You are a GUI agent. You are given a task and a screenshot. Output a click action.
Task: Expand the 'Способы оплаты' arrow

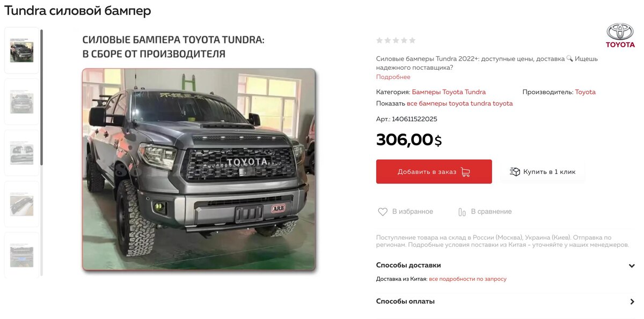[x=632, y=302]
